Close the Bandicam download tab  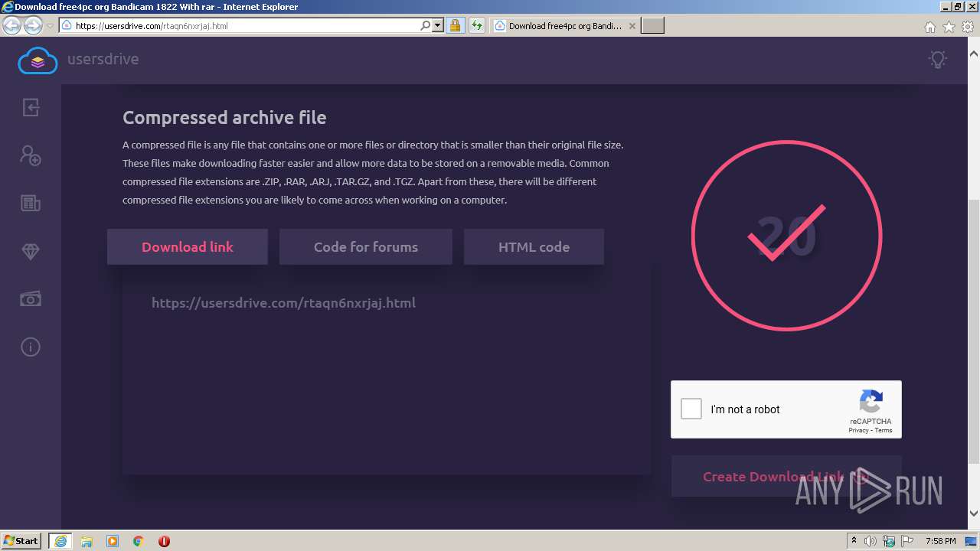[x=632, y=25]
